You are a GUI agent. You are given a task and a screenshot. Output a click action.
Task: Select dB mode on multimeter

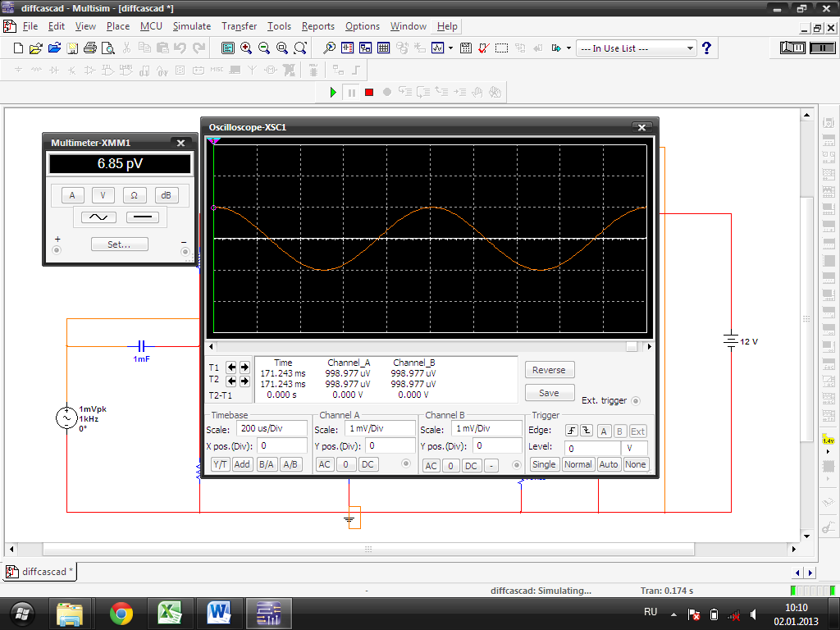tap(166, 195)
